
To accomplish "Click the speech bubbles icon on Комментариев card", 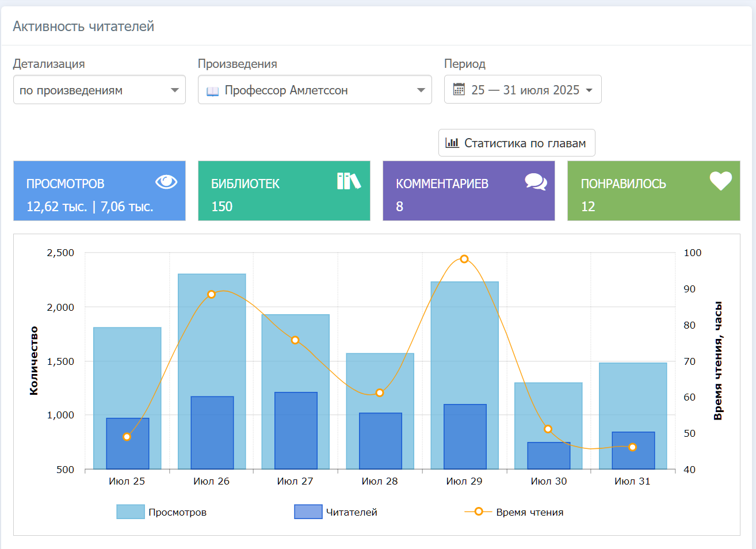I will (x=536, y=182).
